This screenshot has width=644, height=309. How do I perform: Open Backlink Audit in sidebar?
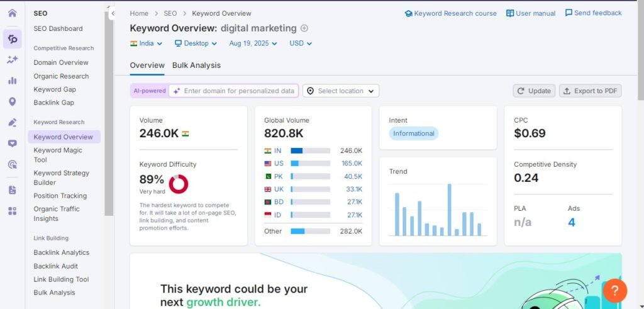(x=55, y=266)
